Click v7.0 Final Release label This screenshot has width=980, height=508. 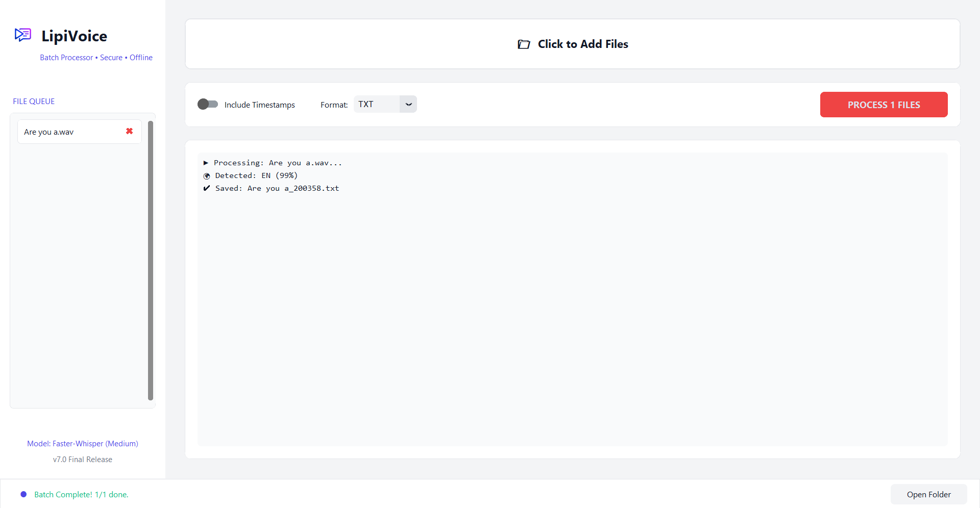pos(83,459)
